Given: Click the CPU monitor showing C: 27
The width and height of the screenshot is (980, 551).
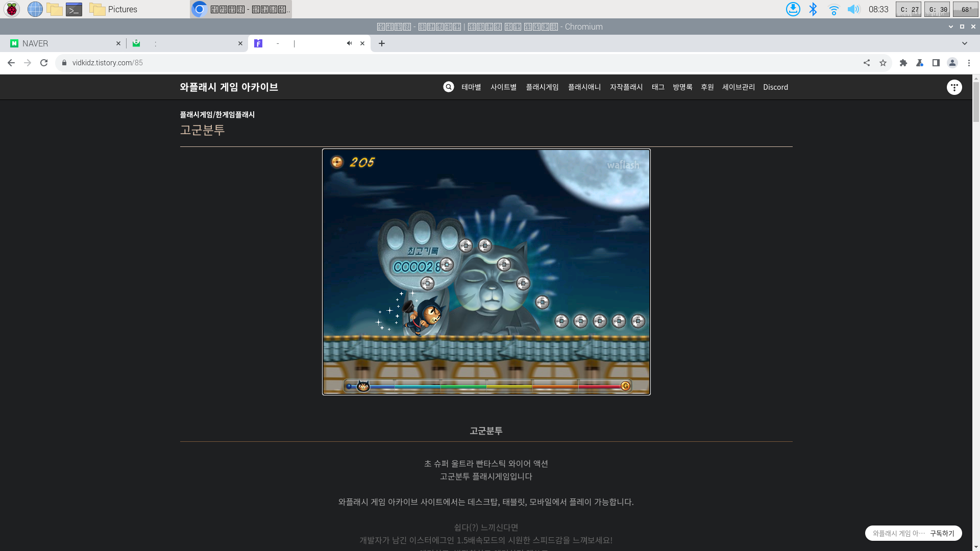Looking at the screenshot, I should click(x=909, y=9).
